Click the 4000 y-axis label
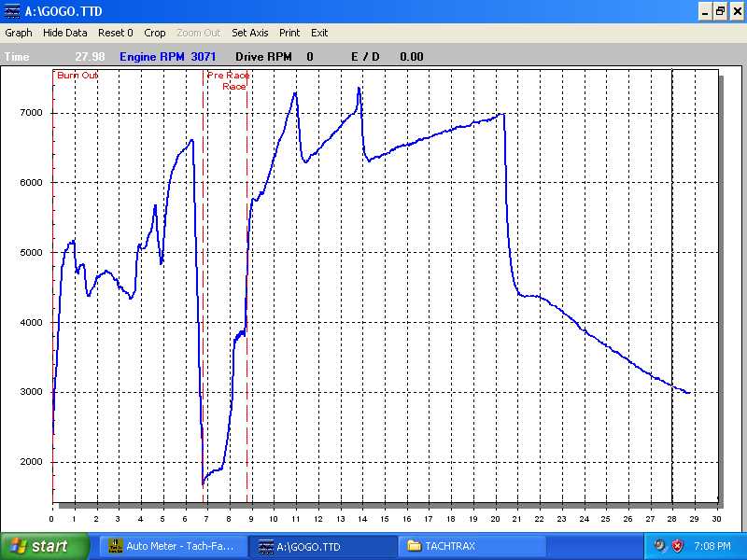Image resolution: width=747 pixels, height=560 pixels. [31, 322]
